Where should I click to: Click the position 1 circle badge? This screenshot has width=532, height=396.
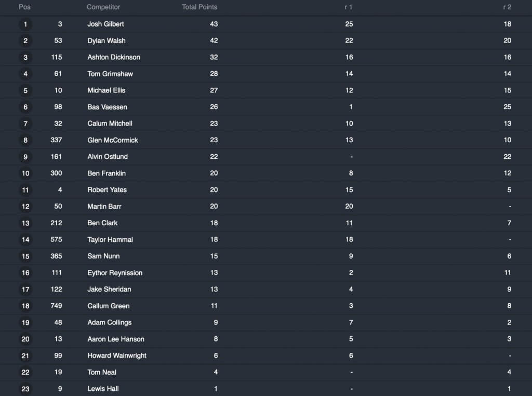[25, 24]
